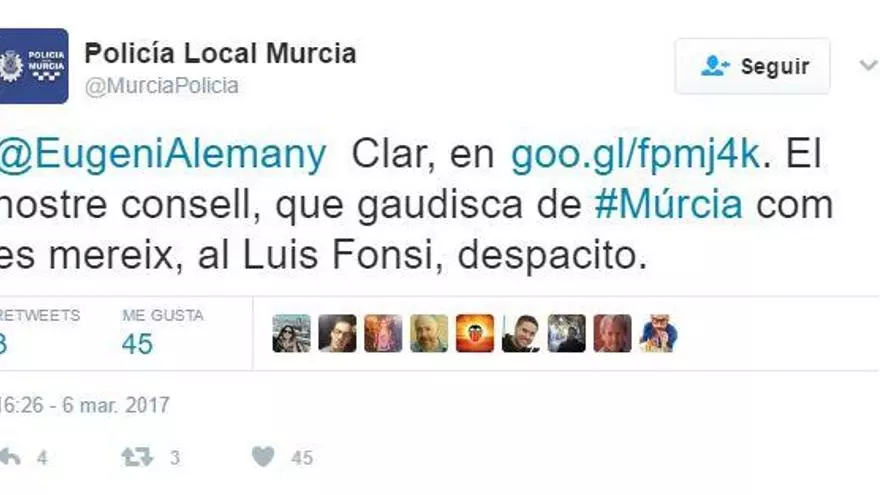Open the bald bearded man avatar
The width and height of the screenshot is (880, 495).
[x=429, y=333]
